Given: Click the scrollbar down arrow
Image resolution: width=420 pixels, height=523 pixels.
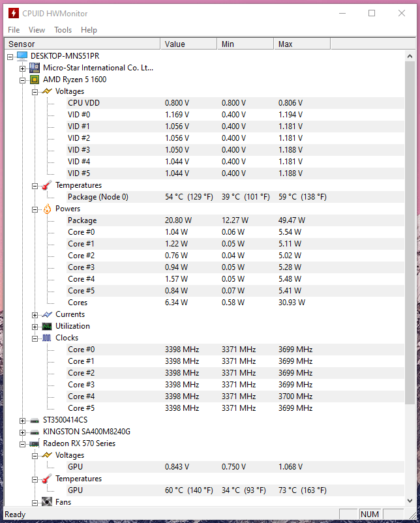Looking at the screenshot, I should 410,501.
